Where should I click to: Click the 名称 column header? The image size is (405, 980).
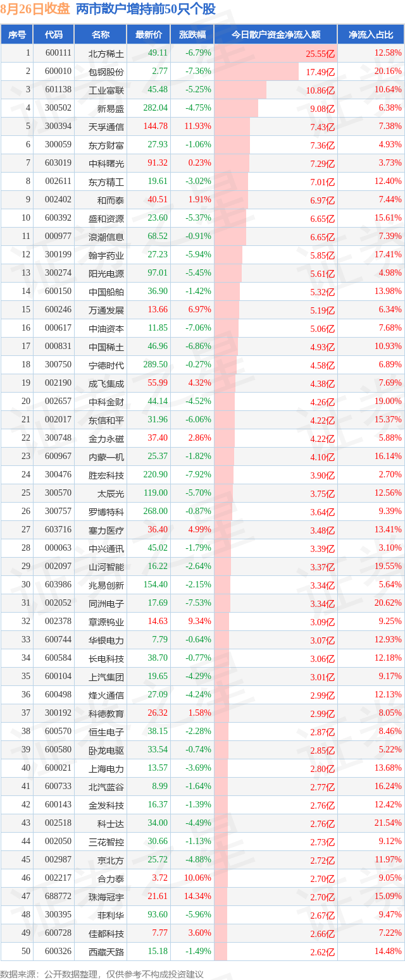tap(100, 35)
